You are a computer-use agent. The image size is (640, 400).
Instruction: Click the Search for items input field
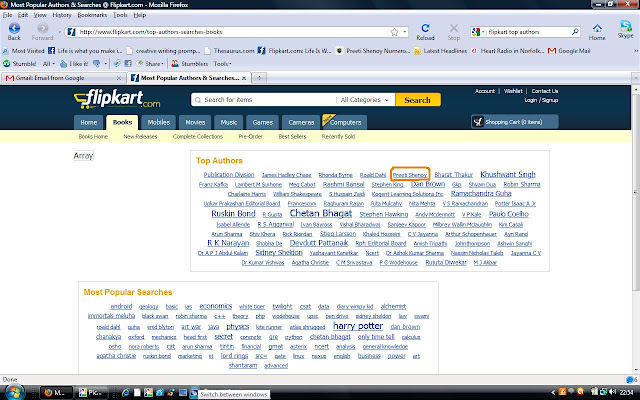(264, 100)
